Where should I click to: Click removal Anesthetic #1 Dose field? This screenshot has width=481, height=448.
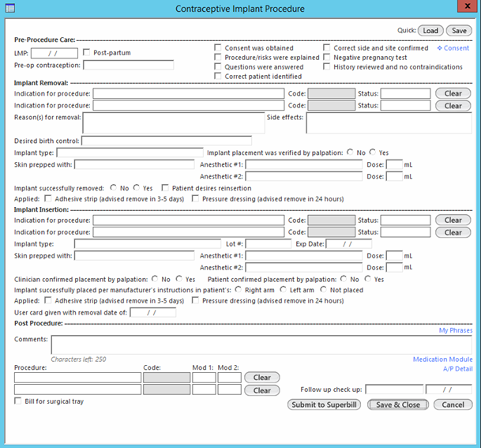tap(394, 164)
